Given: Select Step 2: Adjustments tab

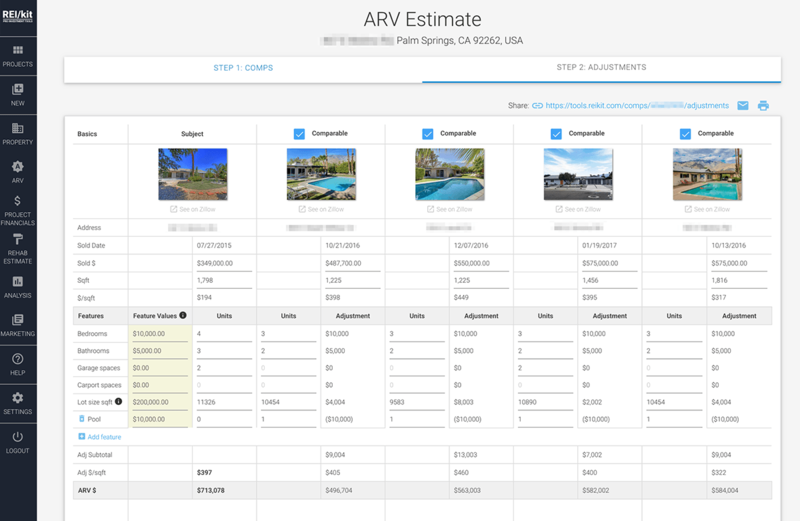Looking at the screenshot, I should tap(601, 68).
